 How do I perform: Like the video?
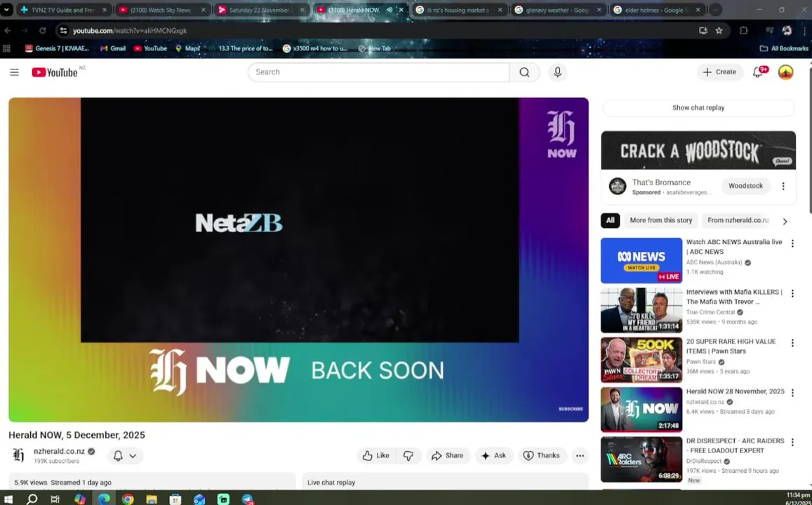tap(376, 456)
